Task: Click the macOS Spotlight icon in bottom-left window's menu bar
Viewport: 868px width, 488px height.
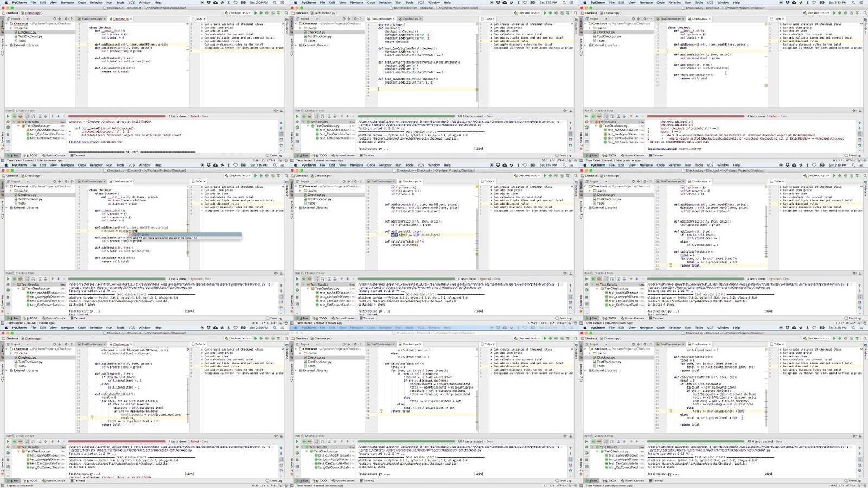Action: (x=276, y=328)
